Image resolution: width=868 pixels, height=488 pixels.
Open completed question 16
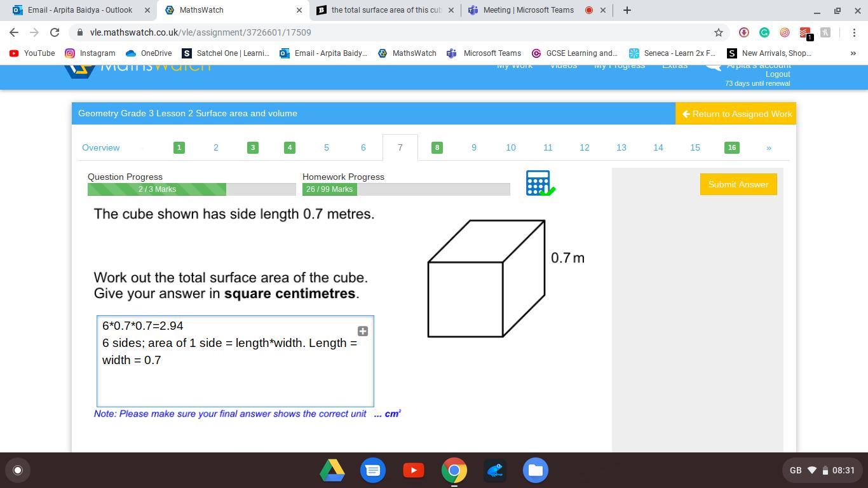pos(731,147)
